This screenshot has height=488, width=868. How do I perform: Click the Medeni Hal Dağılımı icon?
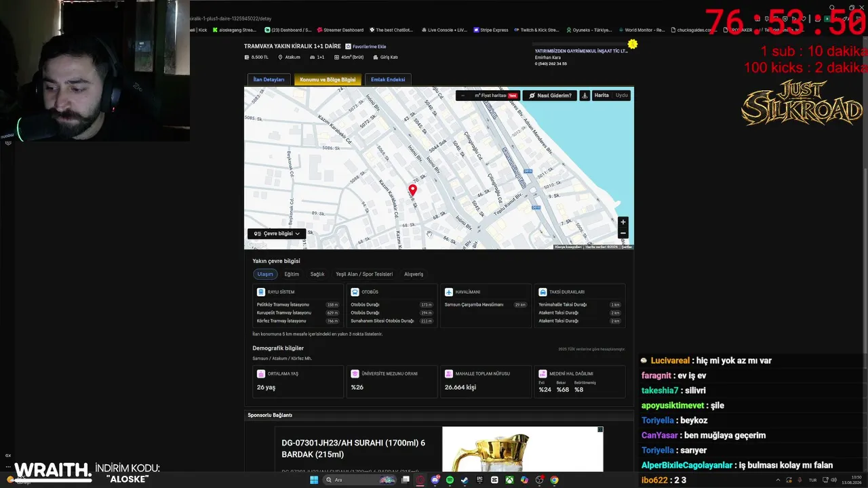pos(542,373)
